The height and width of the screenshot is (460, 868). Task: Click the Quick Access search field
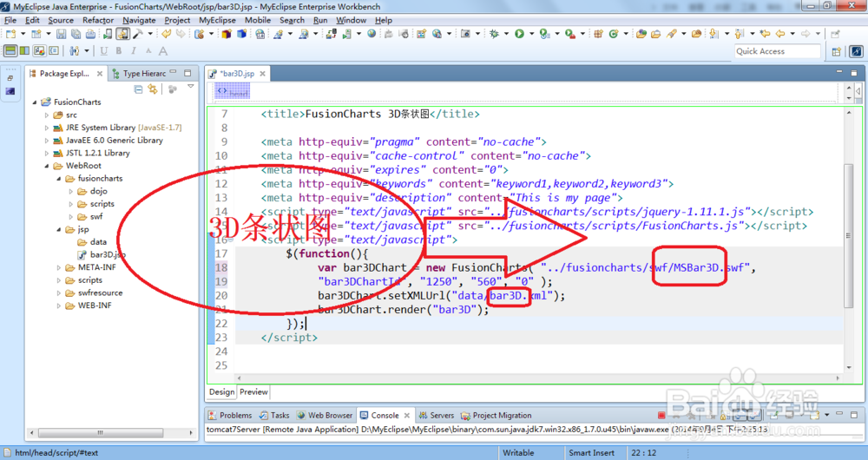(777, 51)
